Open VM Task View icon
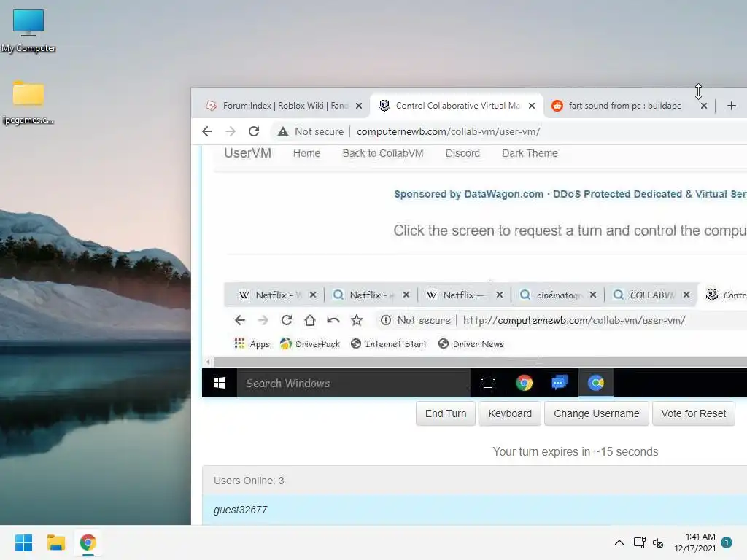The height and width of the screenshot is (560, 747). pyautogui.click(x=488, y=383)
